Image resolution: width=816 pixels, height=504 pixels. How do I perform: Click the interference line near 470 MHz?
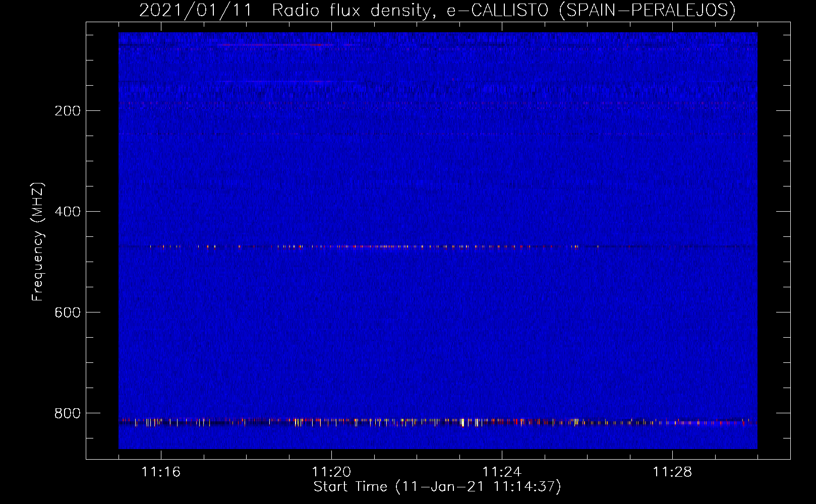pyautogui.click(x=438, y=247)
